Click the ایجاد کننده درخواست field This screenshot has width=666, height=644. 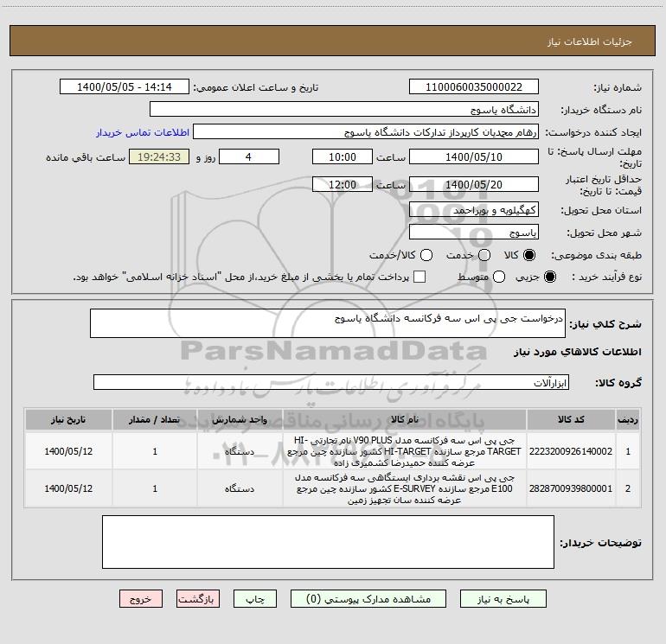pyautogui.click(x=366, y=132)
